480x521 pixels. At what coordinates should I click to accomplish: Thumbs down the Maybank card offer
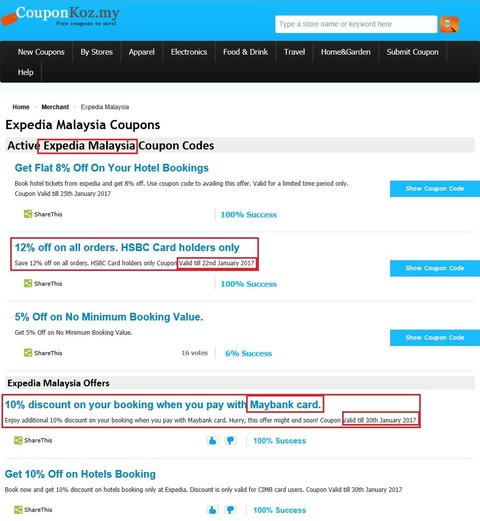tap(230, 441)
